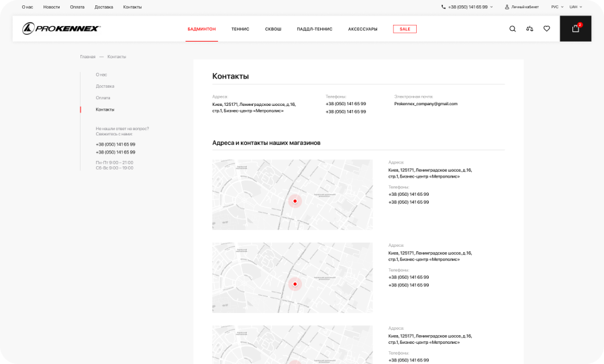Open О нас link in top bar
This screenshot has height=364, width=604.
tap(28, 7)
